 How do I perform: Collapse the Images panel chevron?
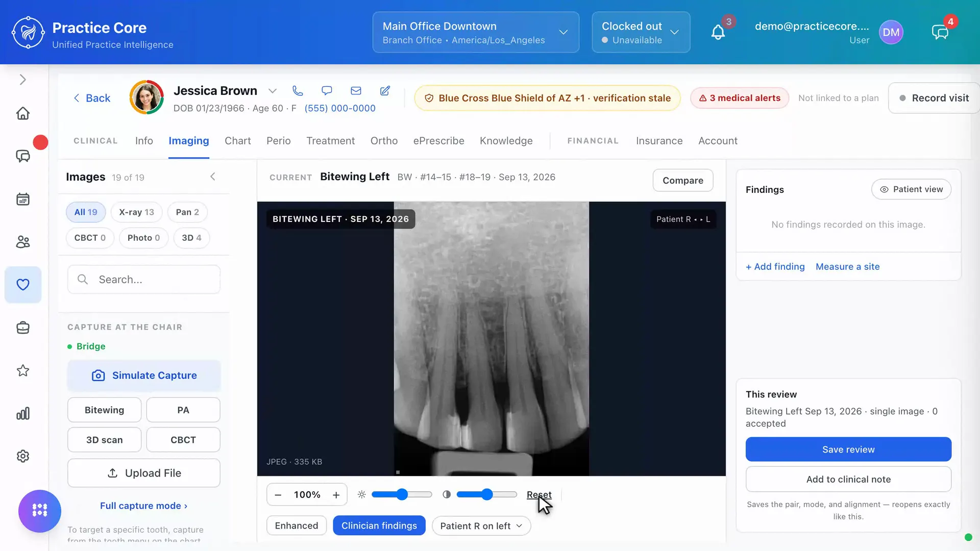213,177
